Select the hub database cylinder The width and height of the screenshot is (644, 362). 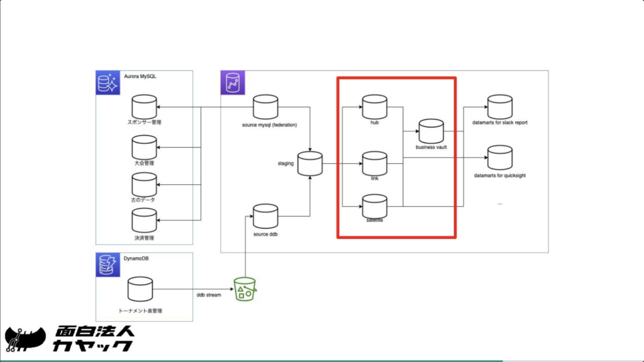pos(374,107)
